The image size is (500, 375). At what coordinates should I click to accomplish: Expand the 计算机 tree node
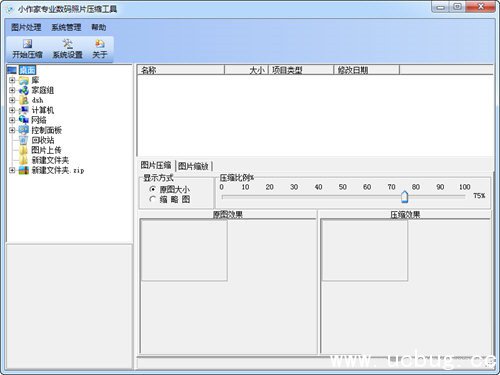click(12, 110)
